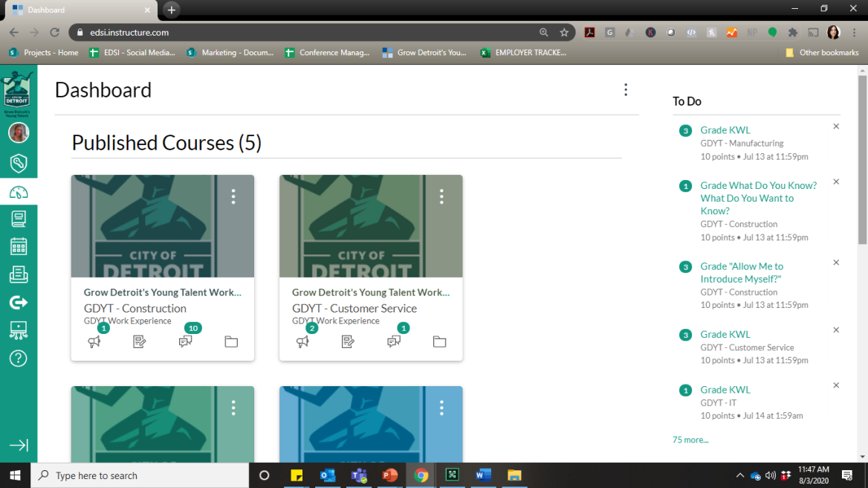
Task: Open Grade What Do You Know? to-do item
Action: tap(759, 199)
